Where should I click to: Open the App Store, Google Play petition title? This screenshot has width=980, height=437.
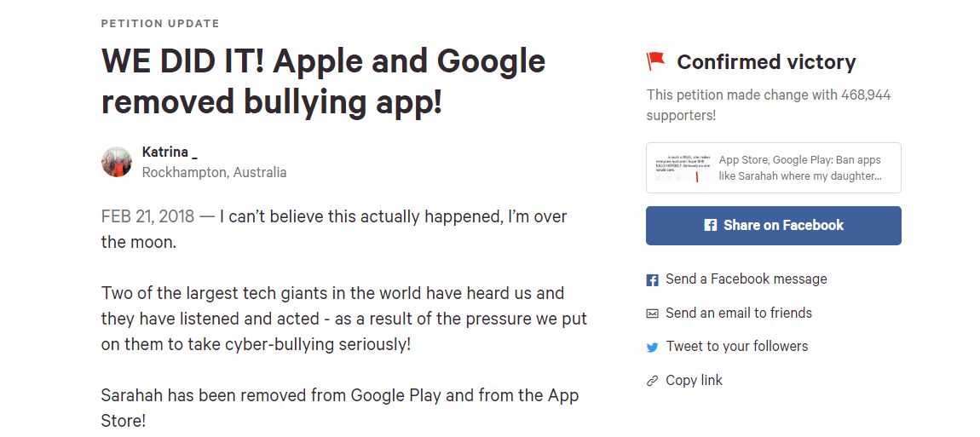(799, 168)
